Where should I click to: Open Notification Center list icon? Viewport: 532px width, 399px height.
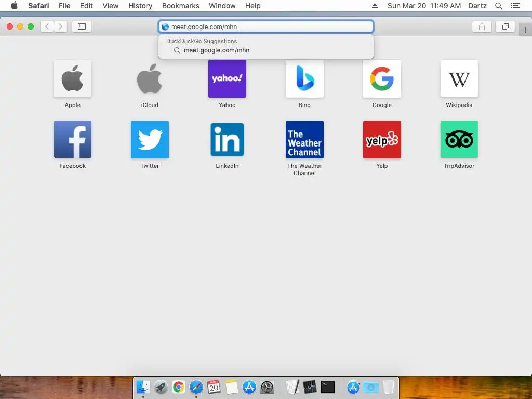click(515, 6)
